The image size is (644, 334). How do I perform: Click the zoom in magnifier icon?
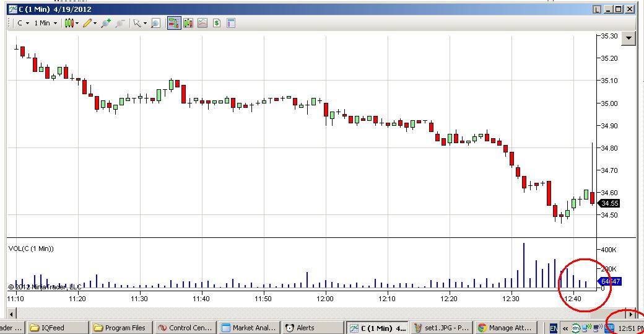tap(106, 24)
